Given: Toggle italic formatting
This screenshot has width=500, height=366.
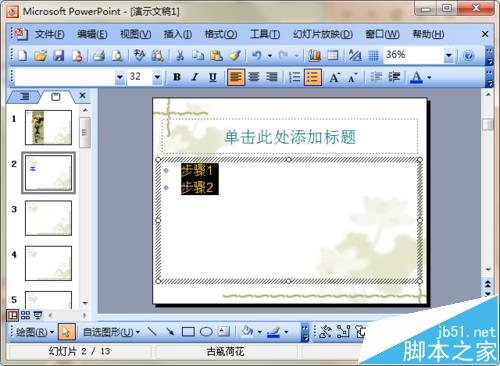Looking at the screenshot, I should click(195, 77).
